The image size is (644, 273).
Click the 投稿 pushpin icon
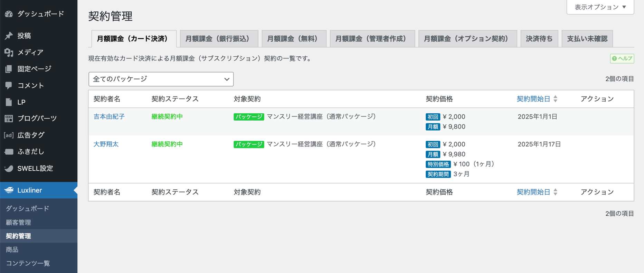point(9,36)
